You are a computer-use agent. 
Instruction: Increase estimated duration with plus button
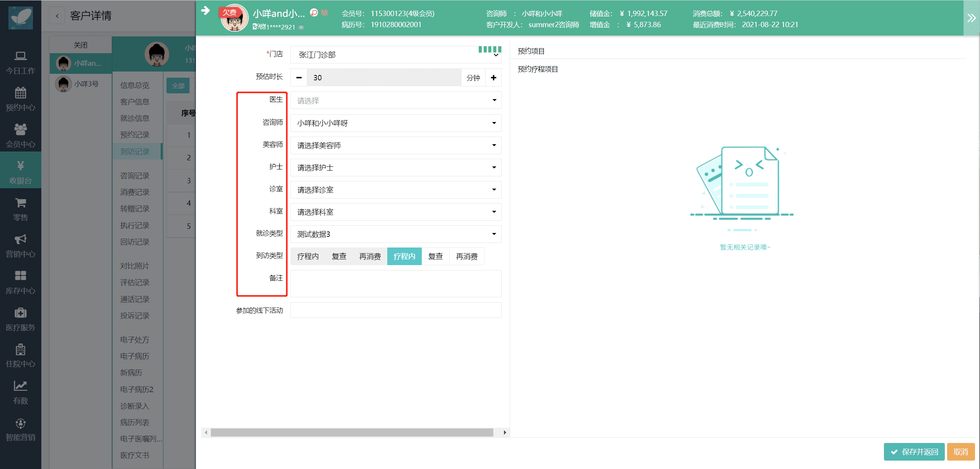point(493,78)
